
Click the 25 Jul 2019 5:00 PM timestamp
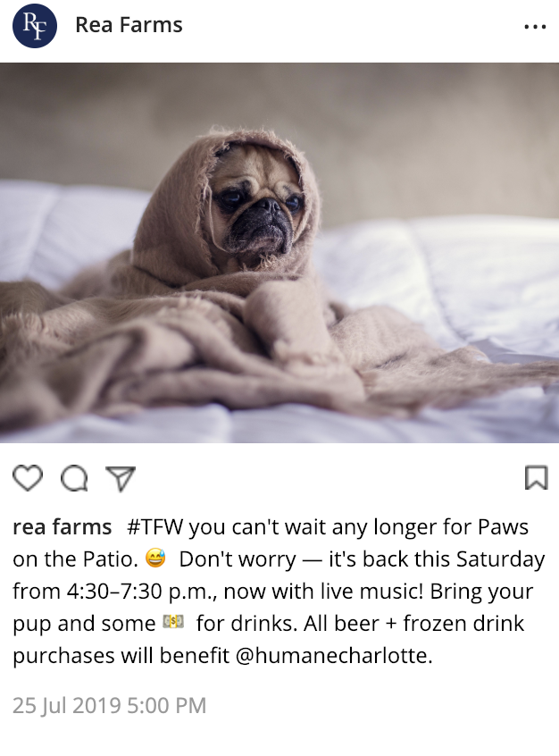pos(110,705)
